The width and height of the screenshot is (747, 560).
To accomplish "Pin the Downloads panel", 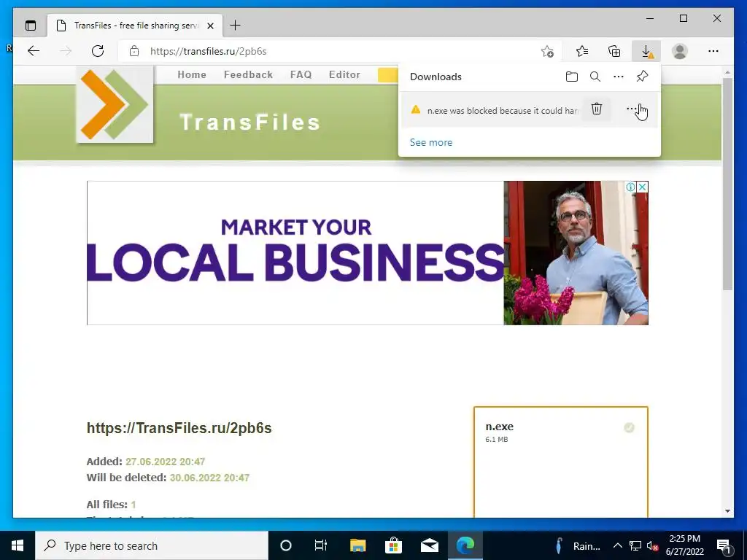I will click(x=642, y=77).
